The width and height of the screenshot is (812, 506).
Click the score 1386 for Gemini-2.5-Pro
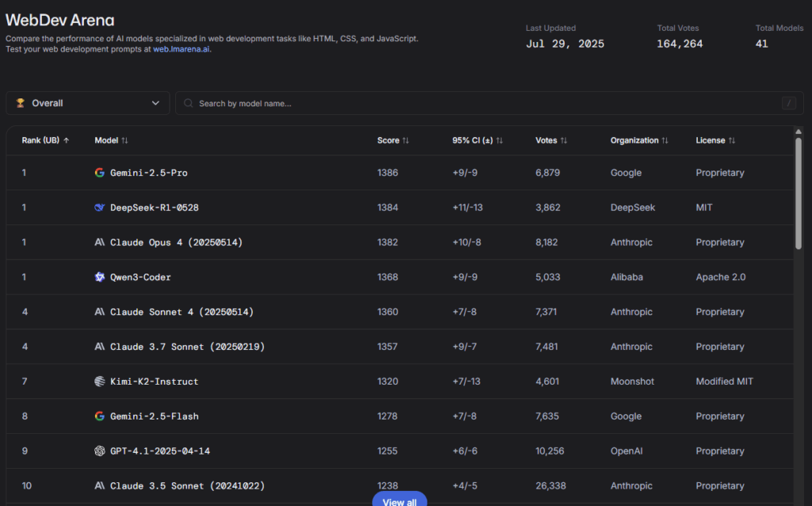point(387,172)
